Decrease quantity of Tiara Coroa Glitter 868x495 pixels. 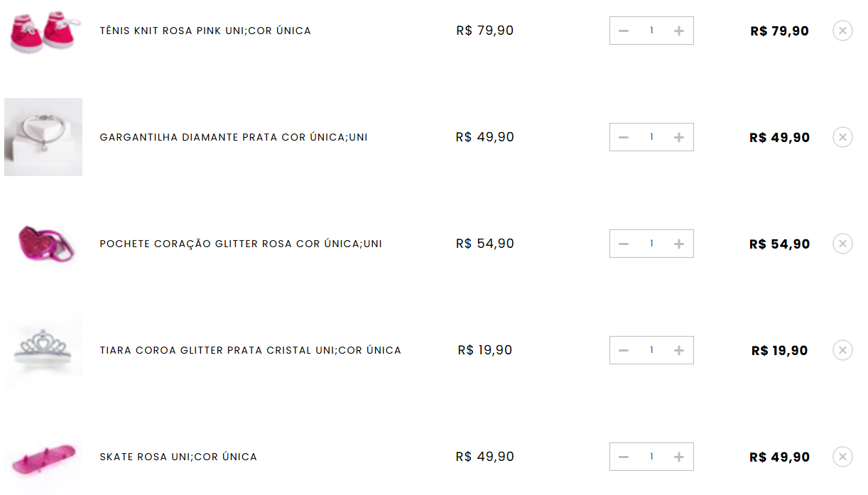pyautogui.click(x=624, y=350)
